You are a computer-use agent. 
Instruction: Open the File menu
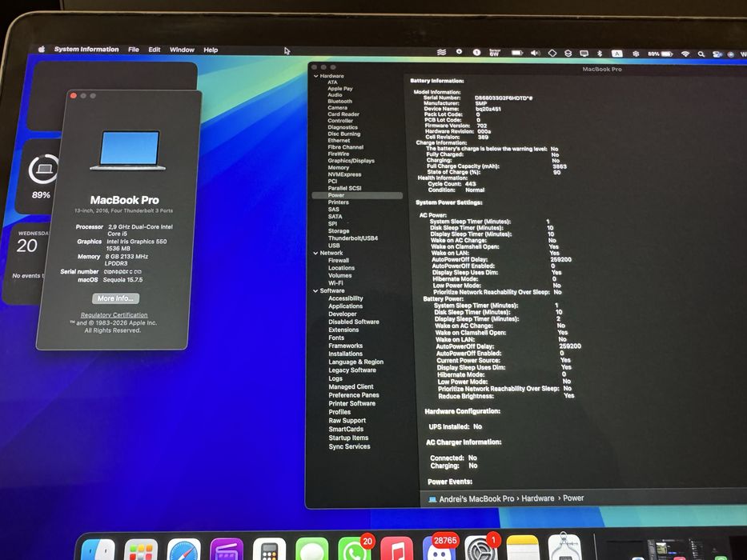(x=134, y=50)
